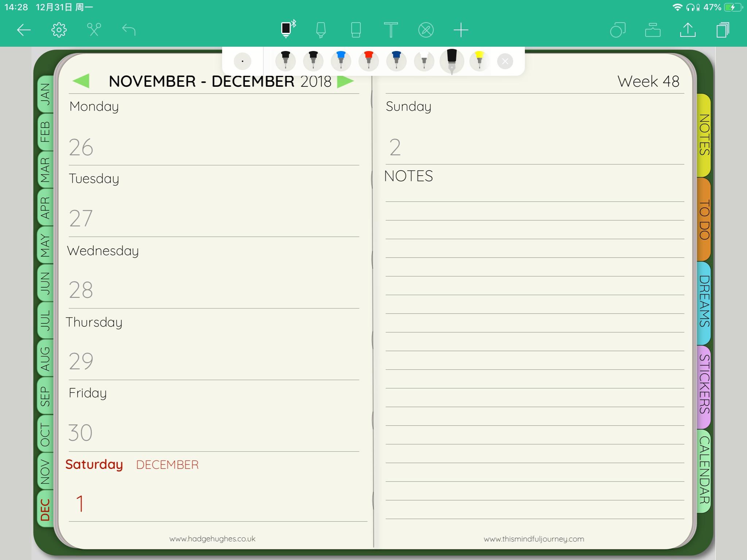This screenshot has height=560, width=747.
Task: Navigate to next week using green arrow
Action: point(345,81)
